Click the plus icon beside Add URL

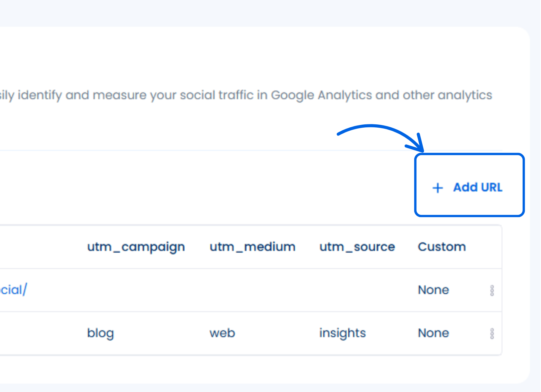pos(438,188)
